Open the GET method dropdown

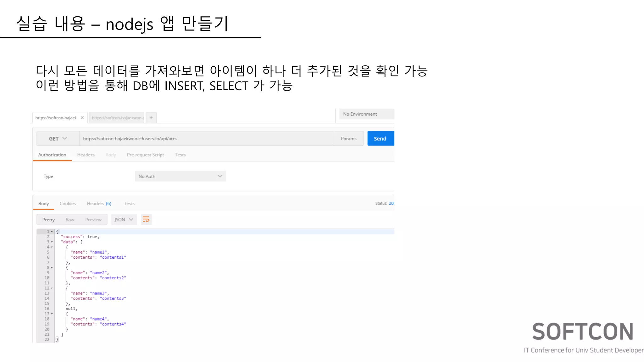58,139
